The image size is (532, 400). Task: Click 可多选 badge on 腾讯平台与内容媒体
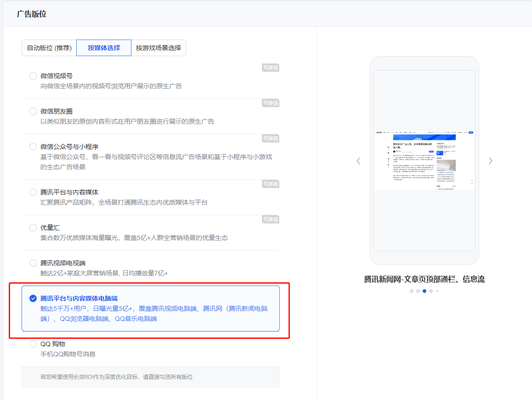tap(271, 184)
